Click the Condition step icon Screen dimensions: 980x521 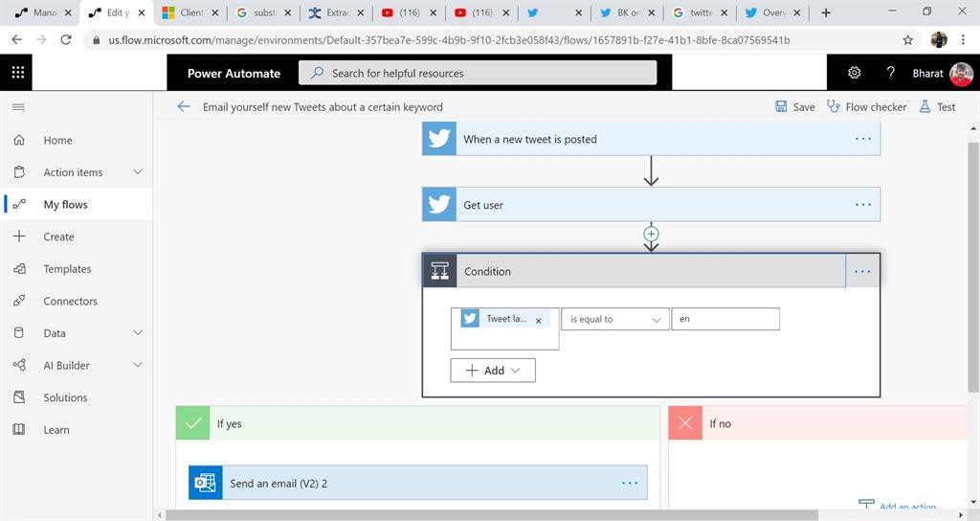(x=440, y=271)
